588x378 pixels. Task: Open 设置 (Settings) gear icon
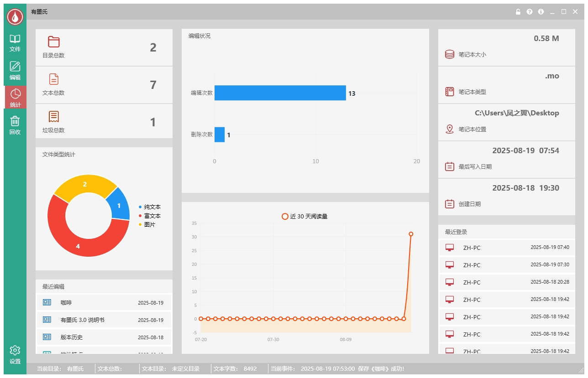tap(15, 354)
